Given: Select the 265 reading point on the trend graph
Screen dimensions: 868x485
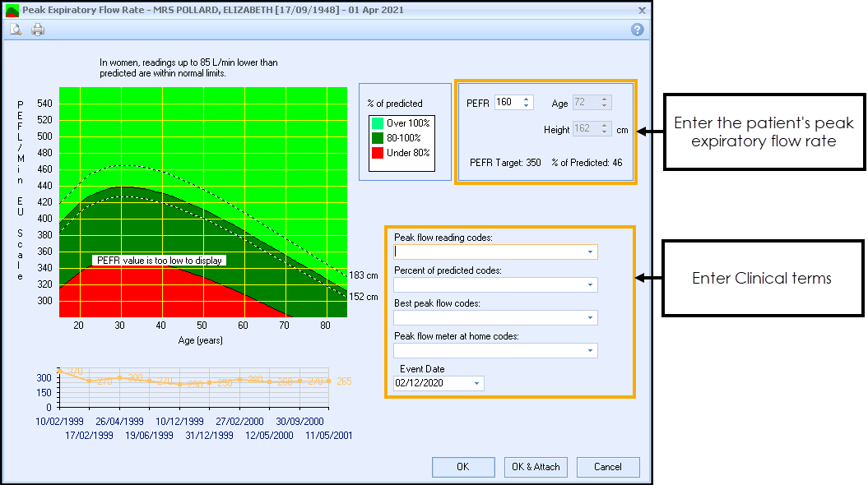Looking at the screenshot, I should point(329,381).
